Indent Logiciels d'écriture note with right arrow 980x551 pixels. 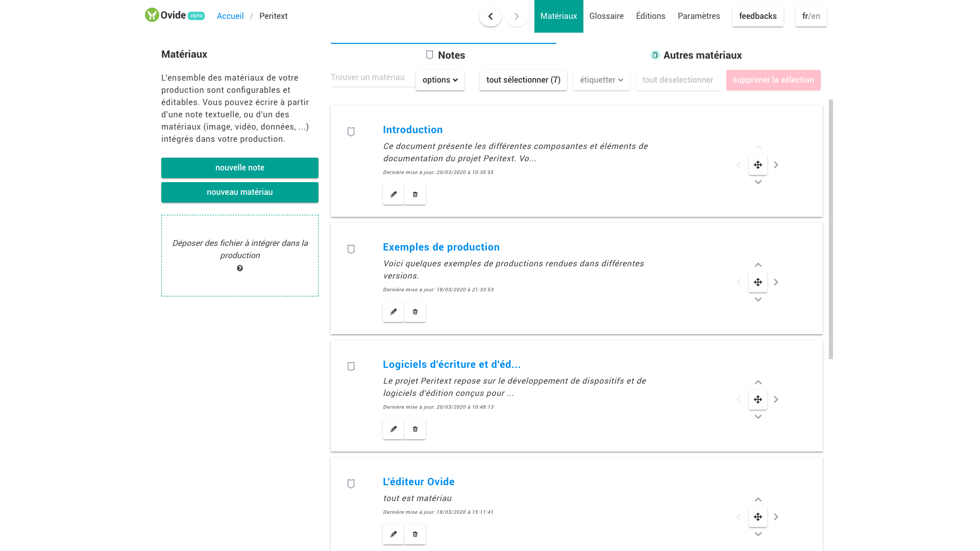click(776, 399)
